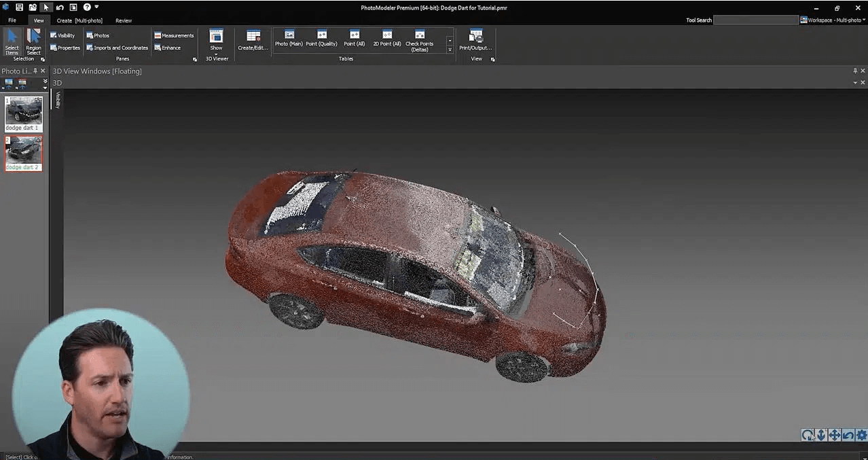Click the second photo list toolbar icon
The width and height of the screenshot is (868, 460).
[x=22, y=83]
